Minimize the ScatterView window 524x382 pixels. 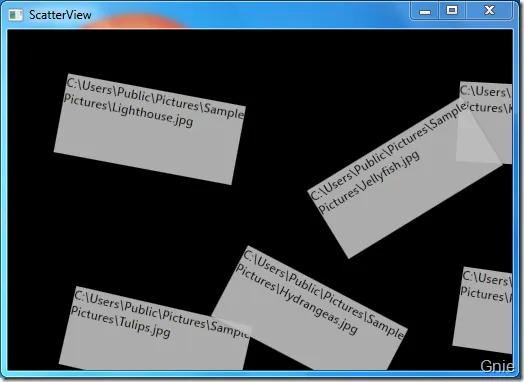pyautogui.click(x=425, y=12)
